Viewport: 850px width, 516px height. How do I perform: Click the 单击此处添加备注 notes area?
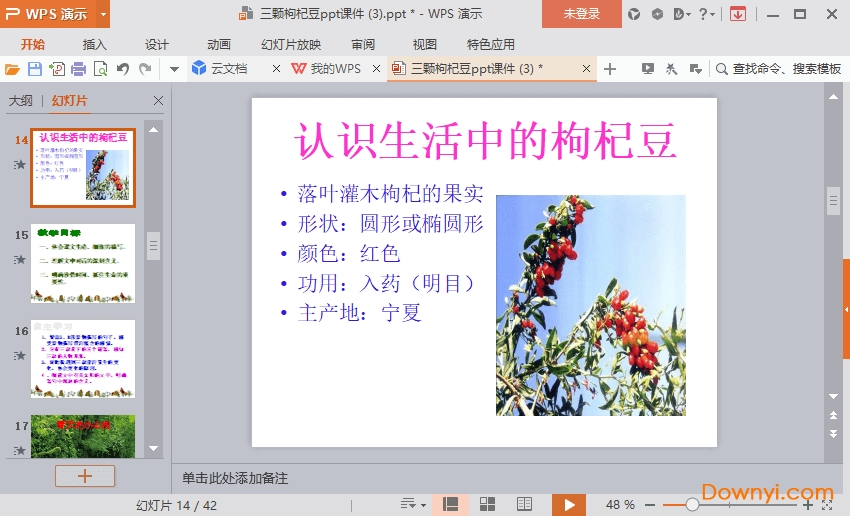(235, 478)
